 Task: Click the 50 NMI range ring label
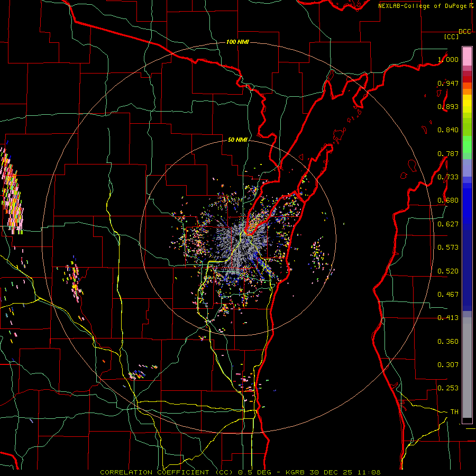tap(237, 140)
